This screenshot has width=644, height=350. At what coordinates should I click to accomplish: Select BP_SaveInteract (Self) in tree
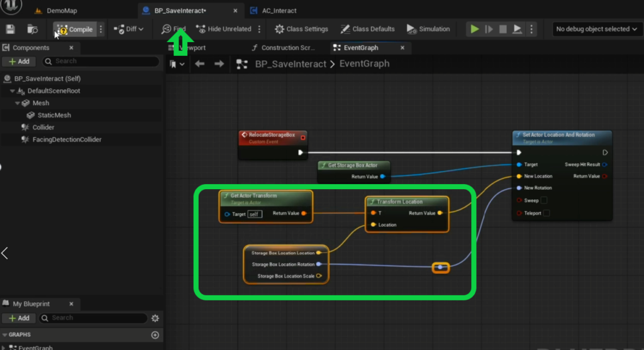point(47,79)
